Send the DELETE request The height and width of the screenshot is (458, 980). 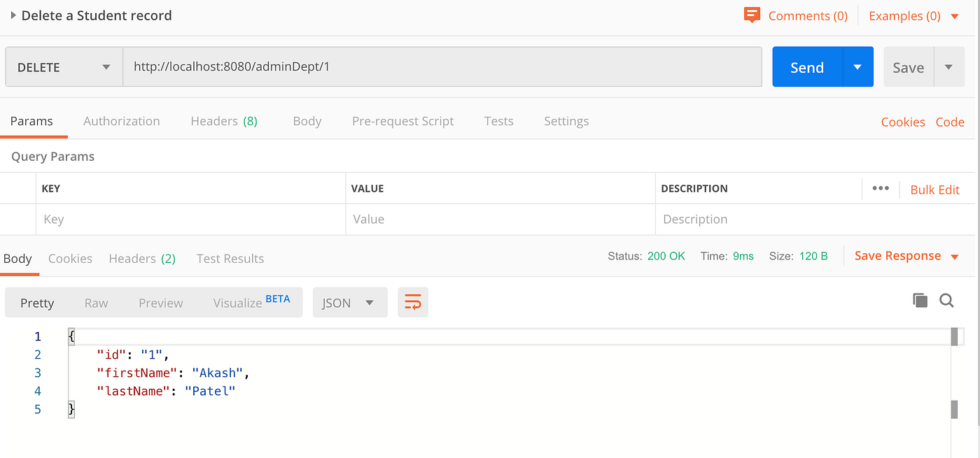[806, 66]
